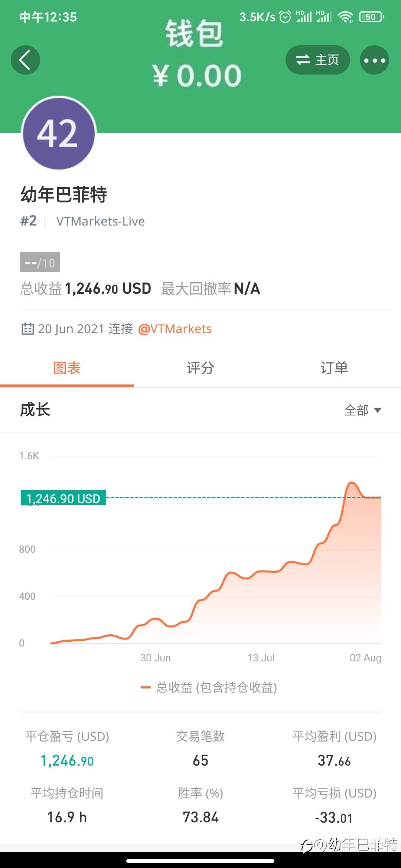The height and width of the screenshot is (868, 401).
Task: Open the three-dot more options menu
Action: point(374,60)
